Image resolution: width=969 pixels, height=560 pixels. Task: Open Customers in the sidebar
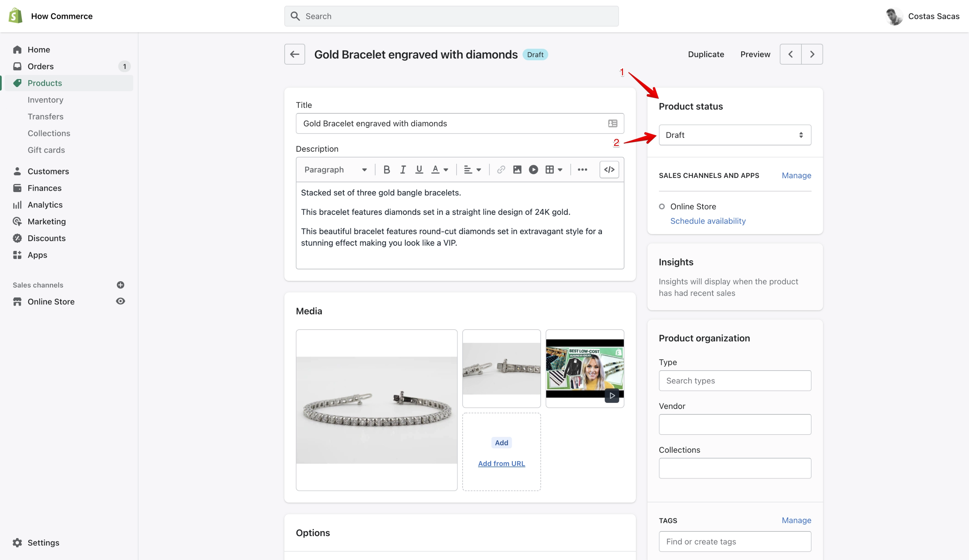point(48,171)
